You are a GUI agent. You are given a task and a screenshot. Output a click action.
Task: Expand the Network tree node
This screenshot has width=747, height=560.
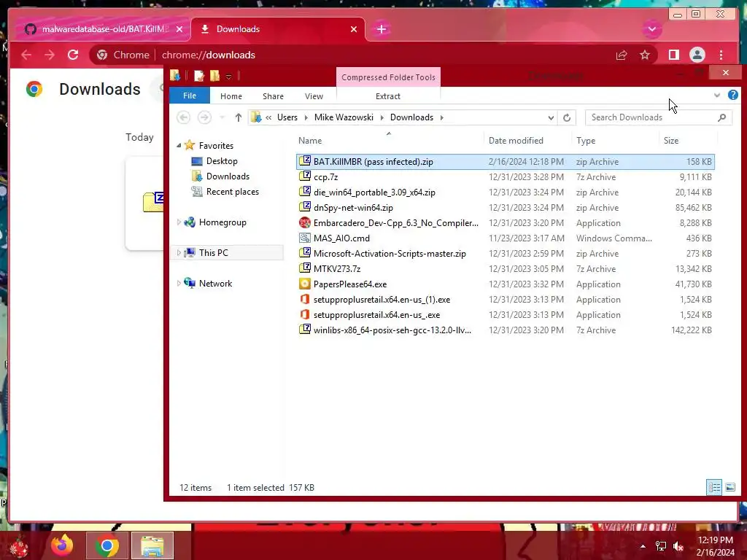[179, 284]
